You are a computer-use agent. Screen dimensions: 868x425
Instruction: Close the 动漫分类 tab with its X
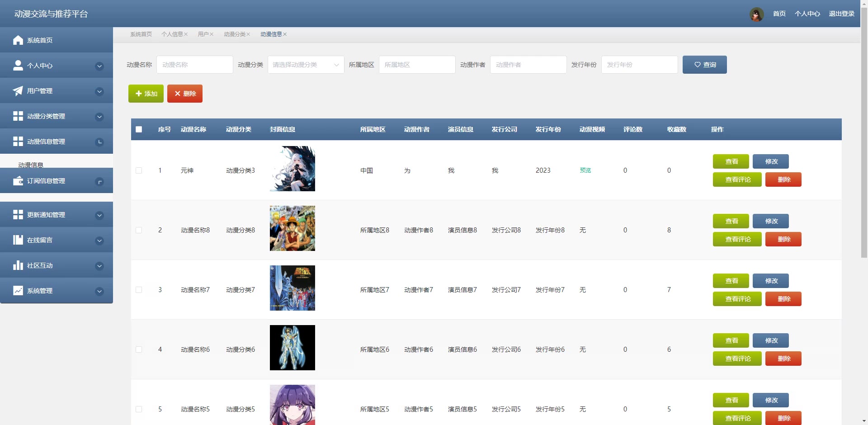(x=248, y=34)
